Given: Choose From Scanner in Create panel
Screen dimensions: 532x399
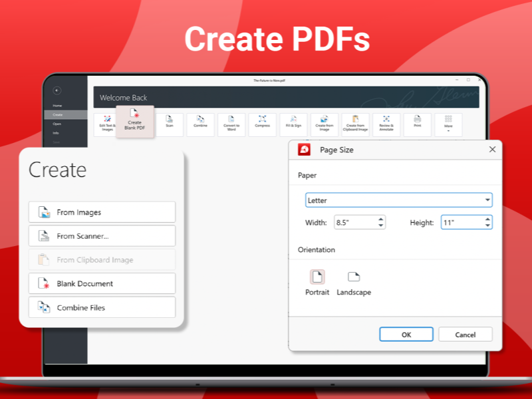Looking at the screenshot, I should coord(102,236).
